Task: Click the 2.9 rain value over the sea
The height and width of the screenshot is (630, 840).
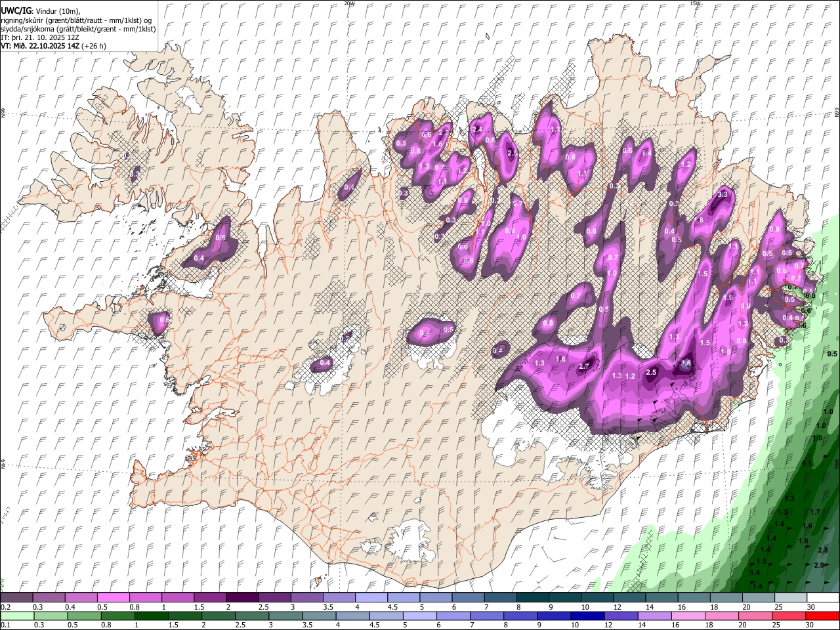Action: 819,565
